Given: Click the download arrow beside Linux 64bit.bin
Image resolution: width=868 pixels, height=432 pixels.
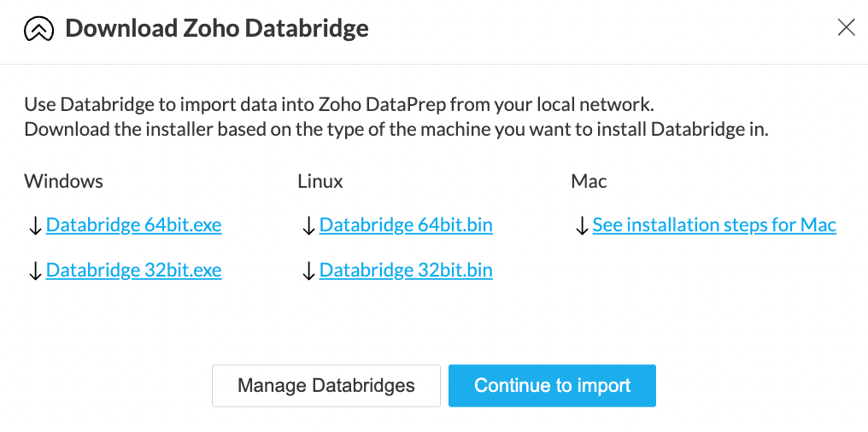Looking at the screenshot, I should (x=308, y=226).
